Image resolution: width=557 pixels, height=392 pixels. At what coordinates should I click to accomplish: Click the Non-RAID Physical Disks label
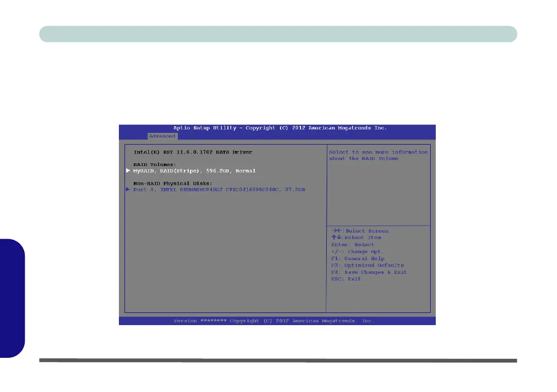[173, 183]
